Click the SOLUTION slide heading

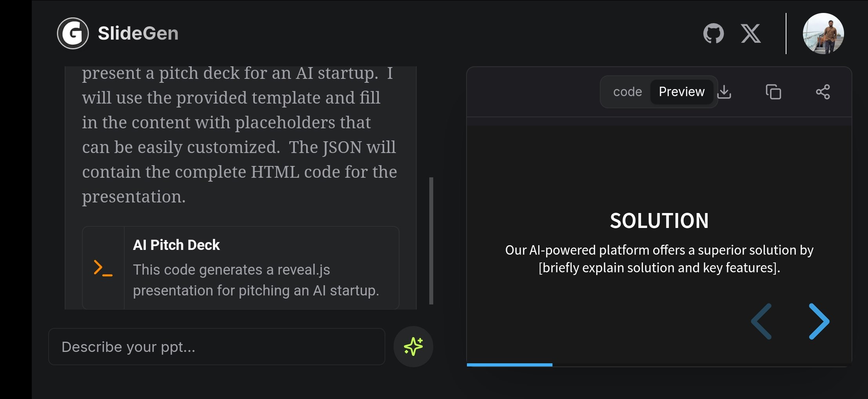(x=659, y=220)
